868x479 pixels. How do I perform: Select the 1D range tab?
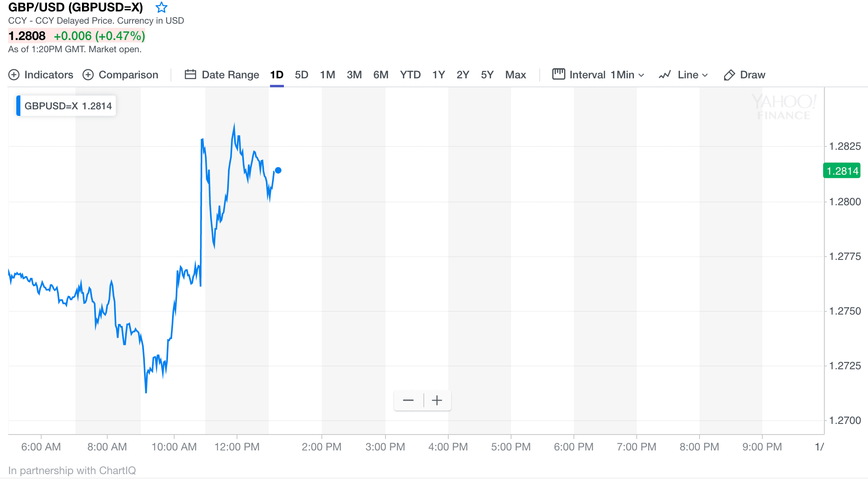click(277, 75)
